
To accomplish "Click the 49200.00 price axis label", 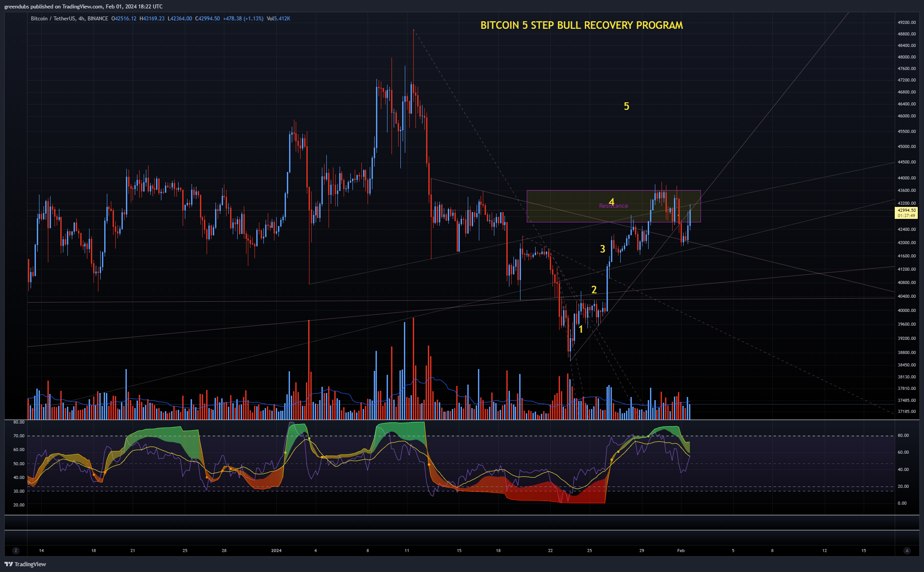I will (x=907, y=22).
